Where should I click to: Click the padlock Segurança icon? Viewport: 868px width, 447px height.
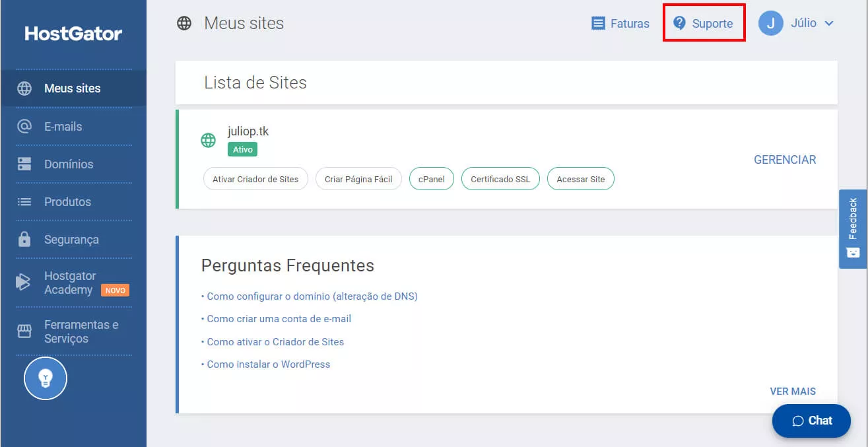(24, 239)
